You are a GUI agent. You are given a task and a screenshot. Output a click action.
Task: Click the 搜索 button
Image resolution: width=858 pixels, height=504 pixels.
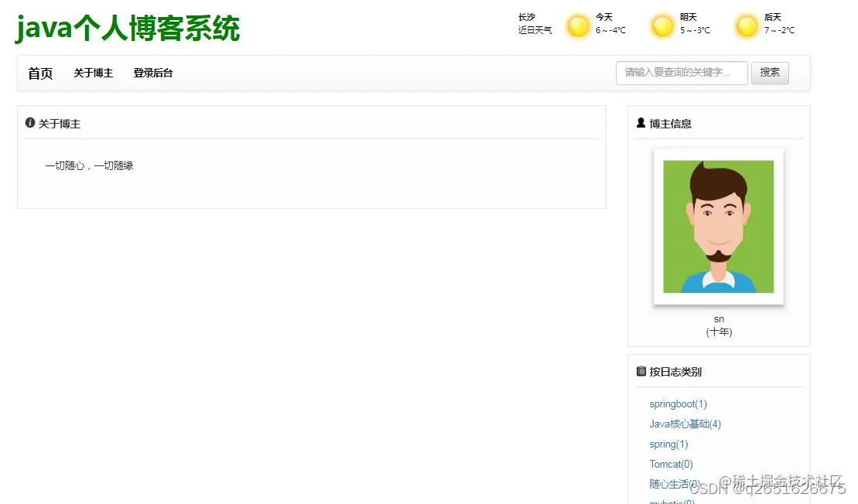pos(770,73)
